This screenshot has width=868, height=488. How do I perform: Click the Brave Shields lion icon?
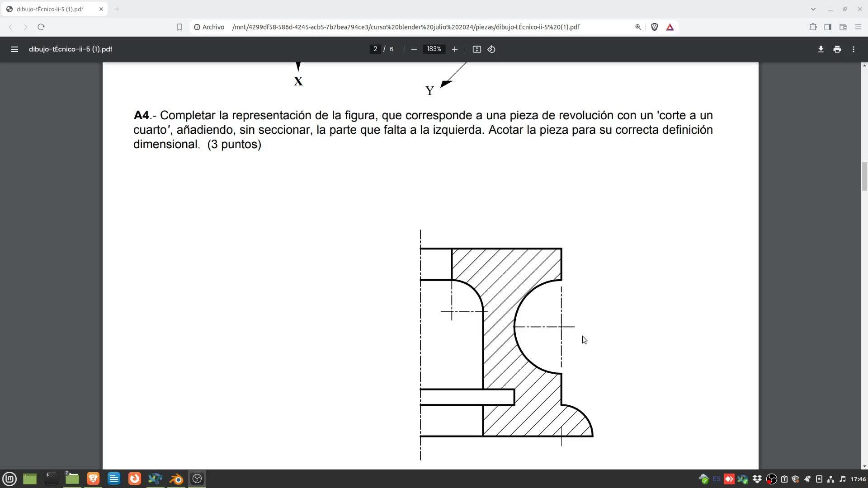pyautogui.click(x=654, y=27)
